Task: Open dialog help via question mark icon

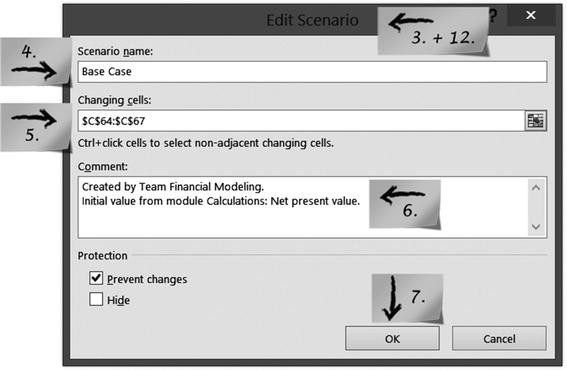Action: point(493,16)
